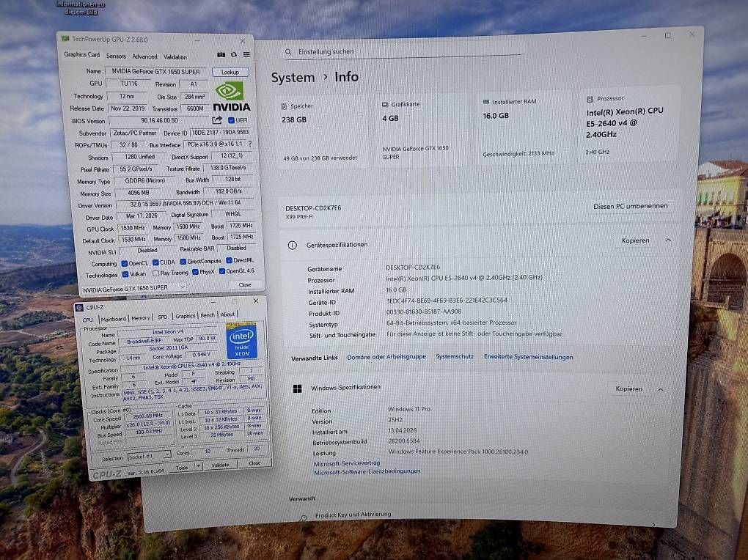Click Diesen PC umbenennen button
748x560 pixels.
click(x=630, y=206)
